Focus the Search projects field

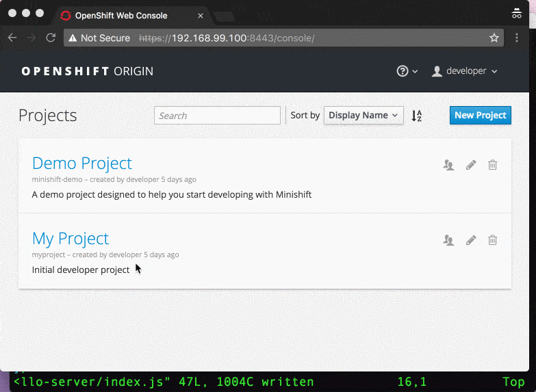(217, 116)
